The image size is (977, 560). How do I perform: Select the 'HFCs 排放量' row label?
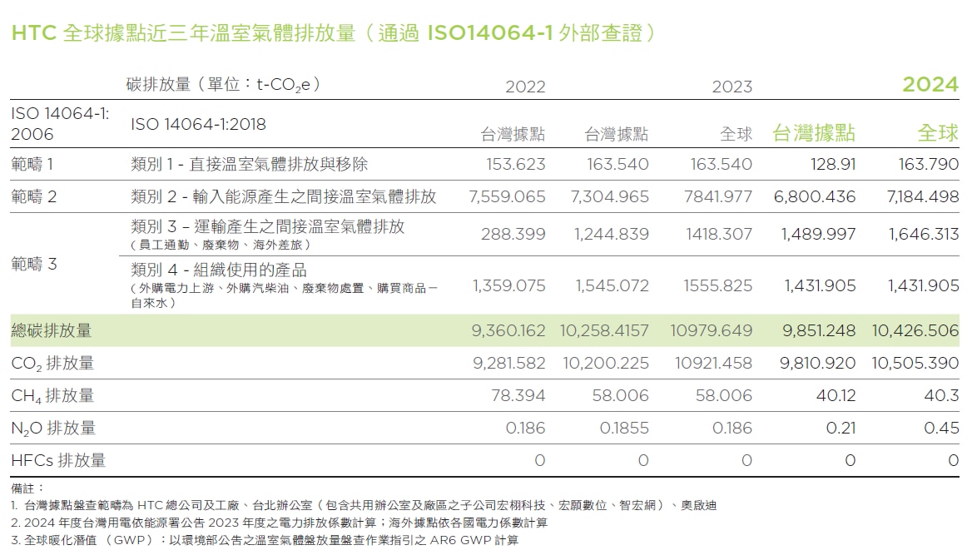[58, 461]
